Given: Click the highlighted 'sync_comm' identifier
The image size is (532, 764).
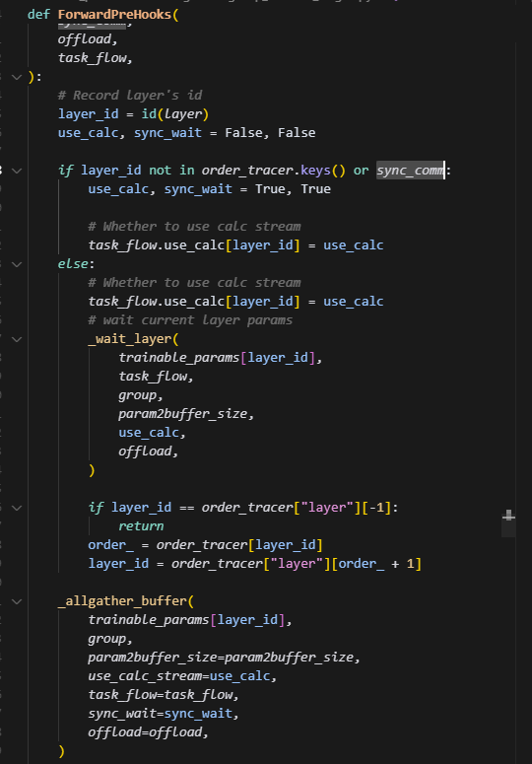Looking at the screenshot, I should click(410, 170).
